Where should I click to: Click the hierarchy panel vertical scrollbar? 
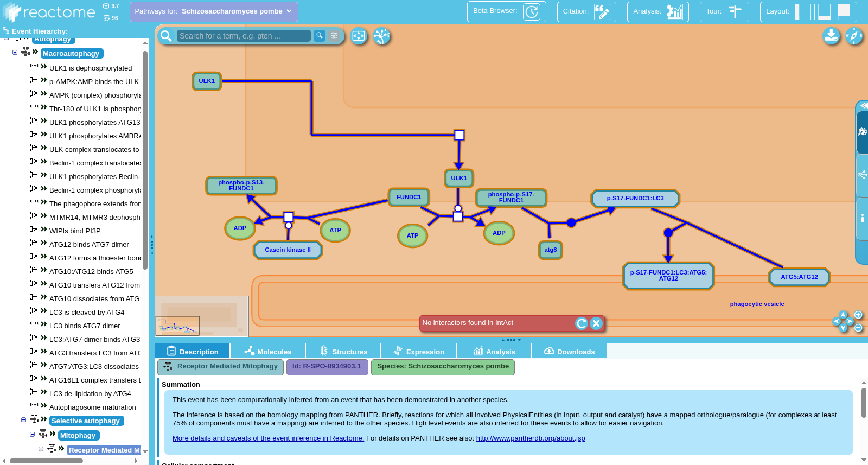click(x=145, y=160)
